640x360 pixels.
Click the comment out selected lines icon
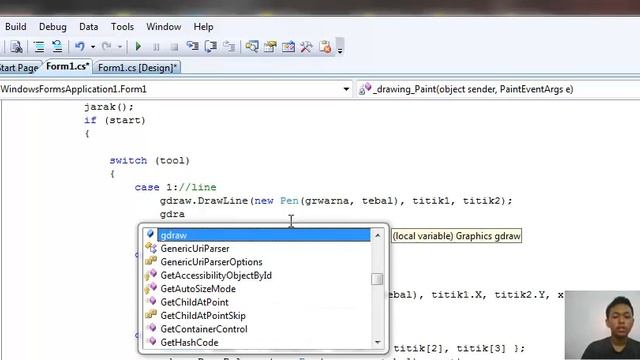[x=39, y=47]
